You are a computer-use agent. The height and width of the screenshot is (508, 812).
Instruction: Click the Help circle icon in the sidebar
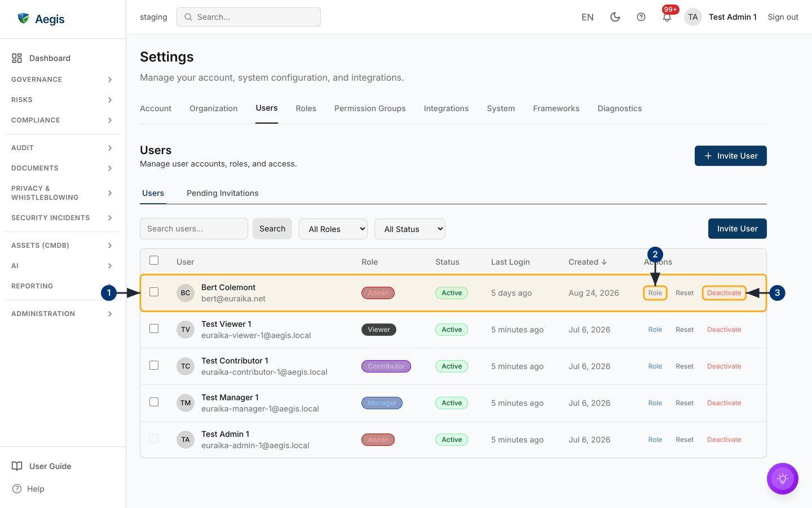[x=17, y=489]
